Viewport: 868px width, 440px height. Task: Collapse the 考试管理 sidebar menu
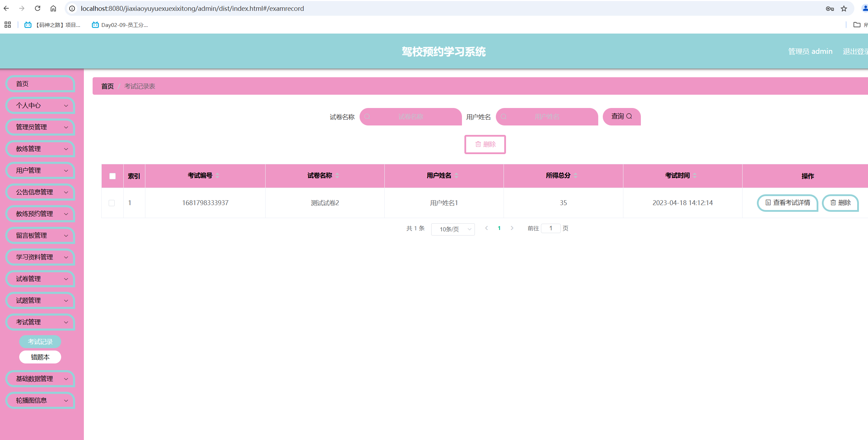click(x=41, y=322)
